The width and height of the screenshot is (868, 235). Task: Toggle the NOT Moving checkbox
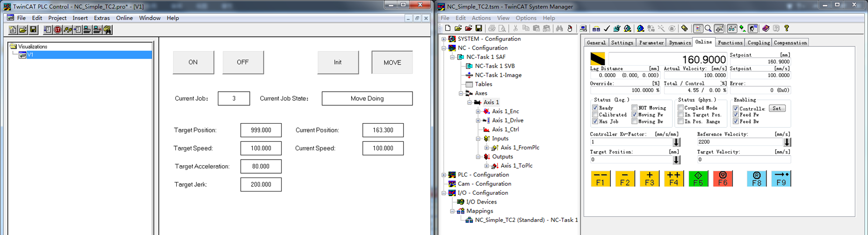(634, 108)
